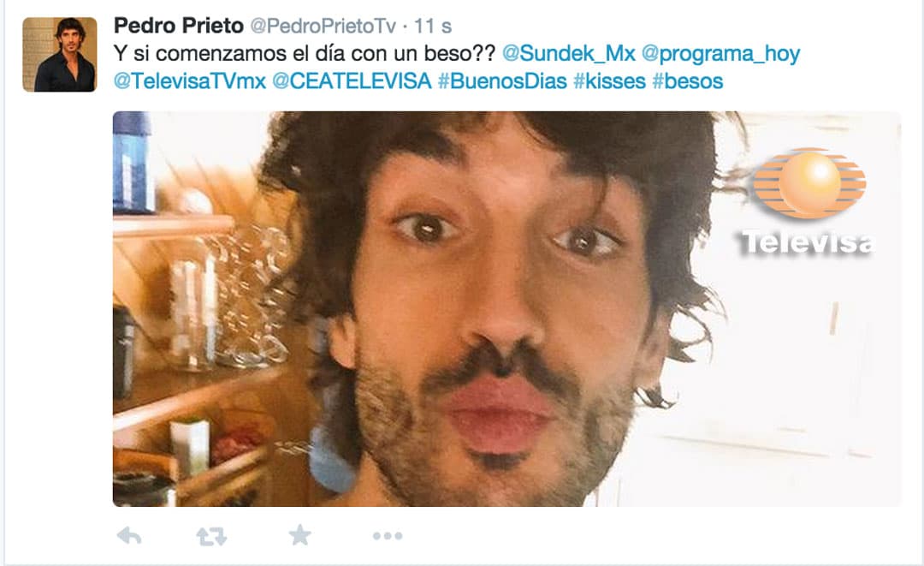
Task: Open Pedro Prieto's profile avatar
Action: pos(60,54)
